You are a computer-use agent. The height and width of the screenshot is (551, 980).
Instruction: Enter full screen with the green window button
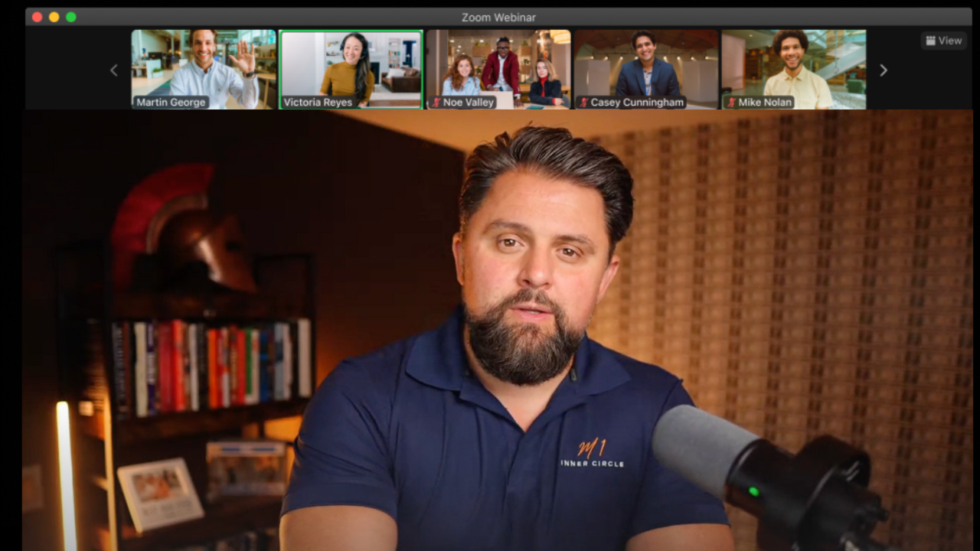pyautogui.click(x=71, y=17)
